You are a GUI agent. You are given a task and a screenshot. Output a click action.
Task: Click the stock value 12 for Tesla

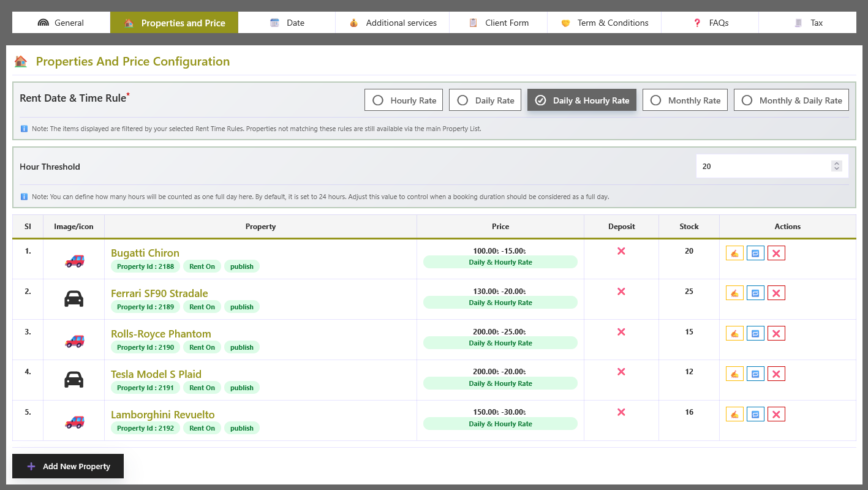(x=689, y=372)
